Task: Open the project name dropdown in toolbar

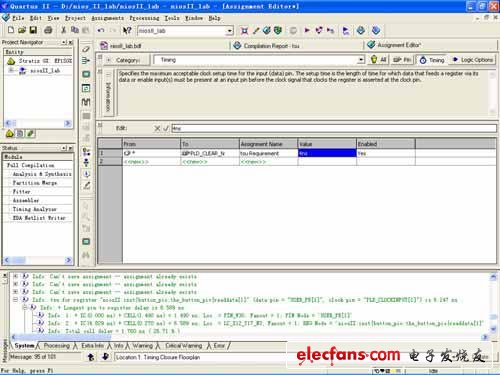Action: click(x=229, y=31)
